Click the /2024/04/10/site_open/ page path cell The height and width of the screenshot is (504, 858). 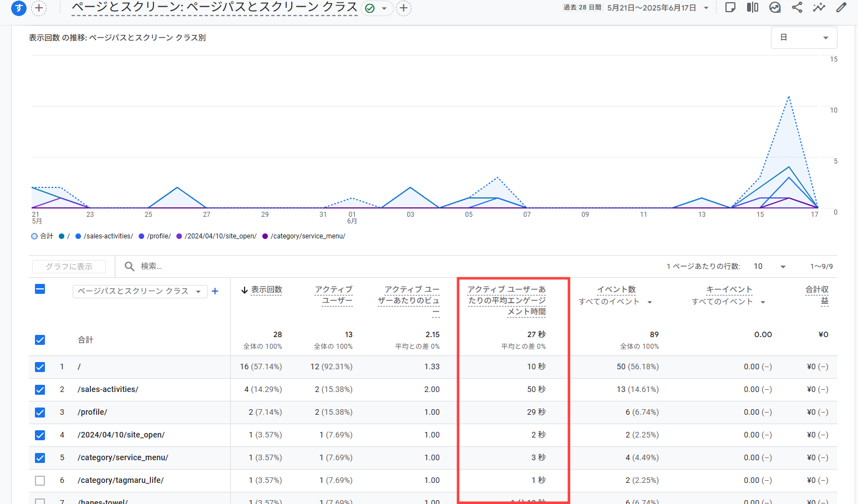(x=121, y=435)
